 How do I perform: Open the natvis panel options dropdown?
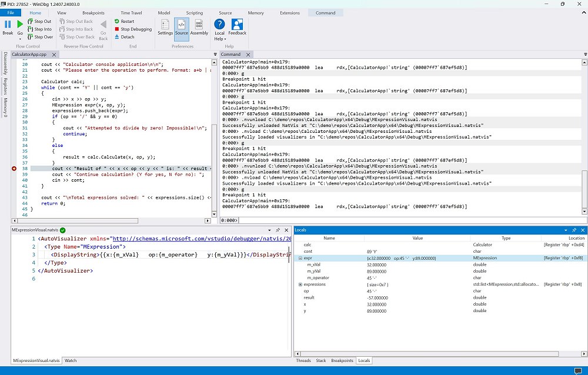[270, 230]
